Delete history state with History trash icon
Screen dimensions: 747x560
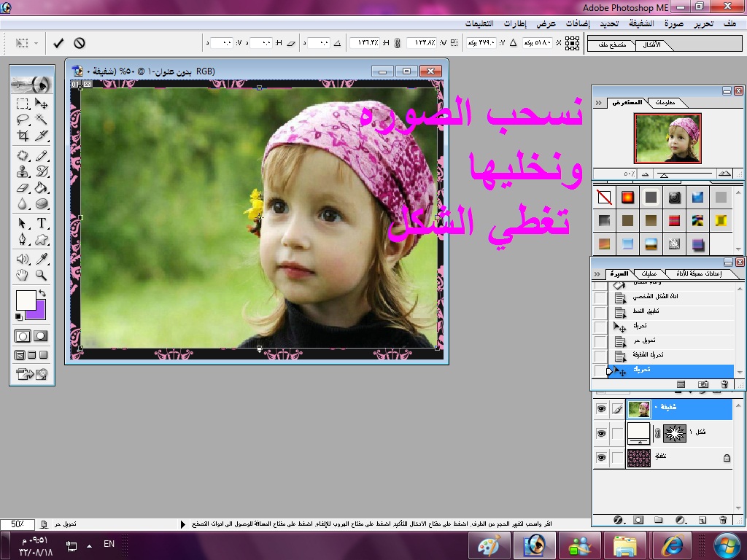(724, 384)
